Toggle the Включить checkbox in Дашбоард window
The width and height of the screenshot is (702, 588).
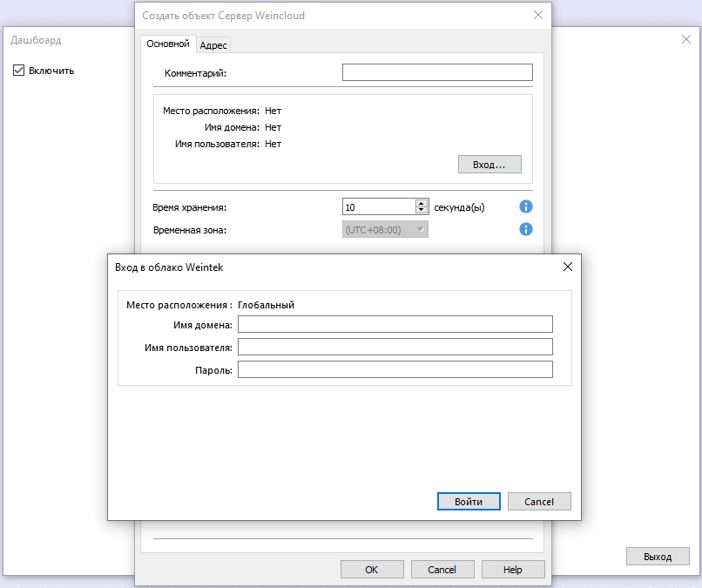[x=18, y=71]
